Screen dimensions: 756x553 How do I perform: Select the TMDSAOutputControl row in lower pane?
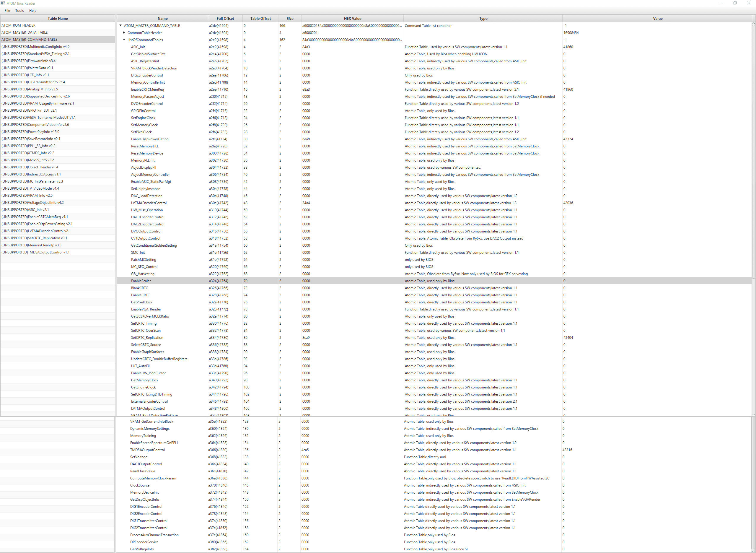tap(434, 450)
